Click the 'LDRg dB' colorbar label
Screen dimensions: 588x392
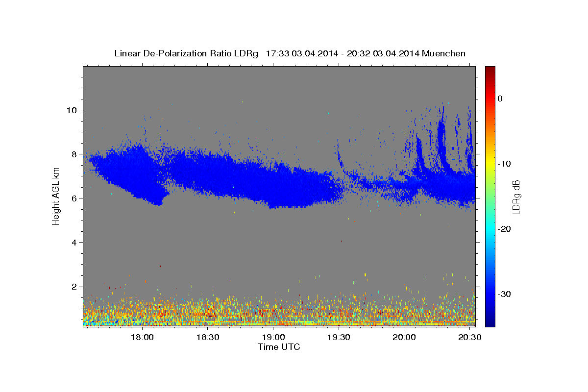tap(516, 197)
